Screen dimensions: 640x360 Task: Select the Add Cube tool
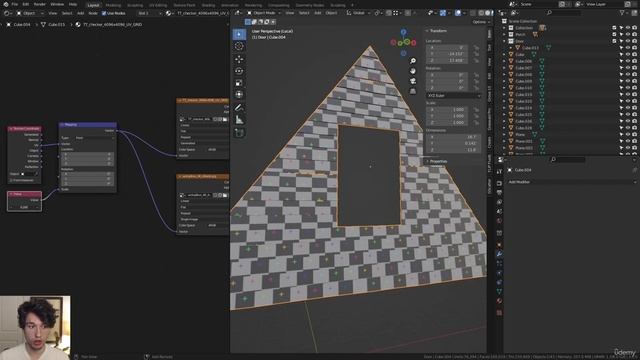(239, 133)
